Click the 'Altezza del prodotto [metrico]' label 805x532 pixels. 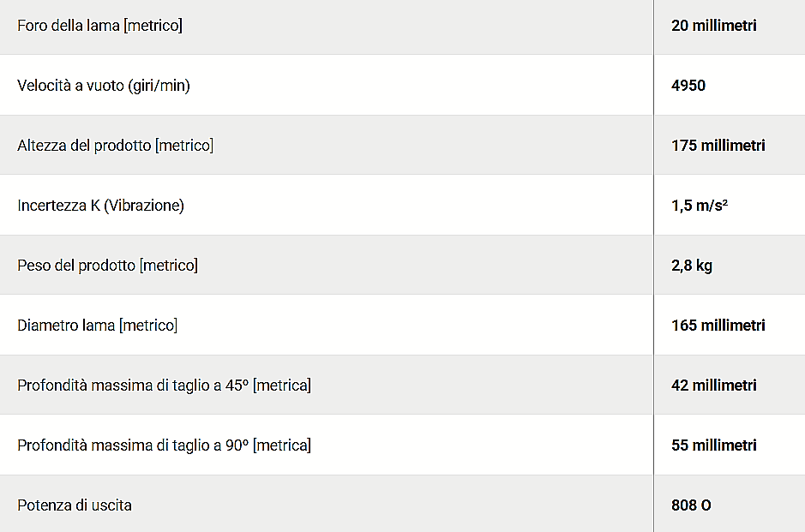click(115, 146)
